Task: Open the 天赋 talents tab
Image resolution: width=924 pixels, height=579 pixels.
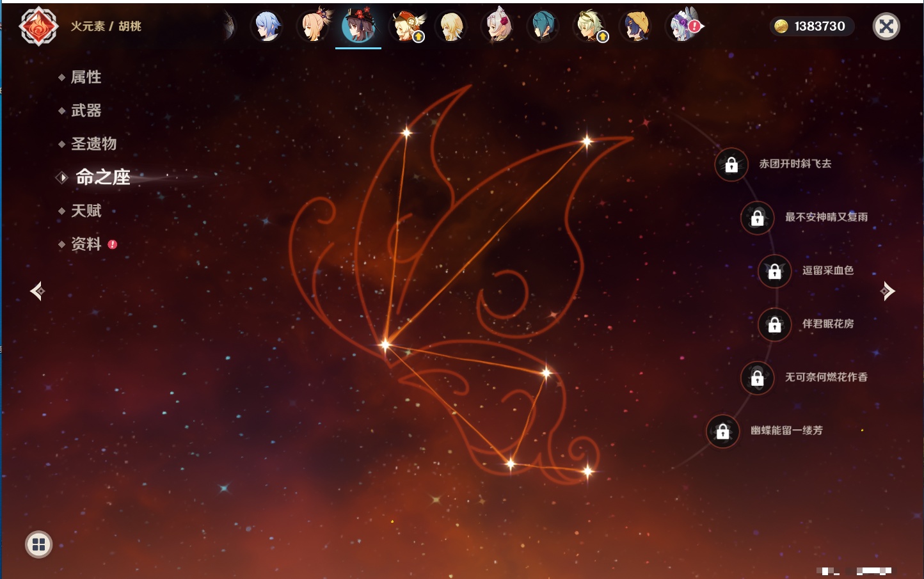Action: pos(86,210)
